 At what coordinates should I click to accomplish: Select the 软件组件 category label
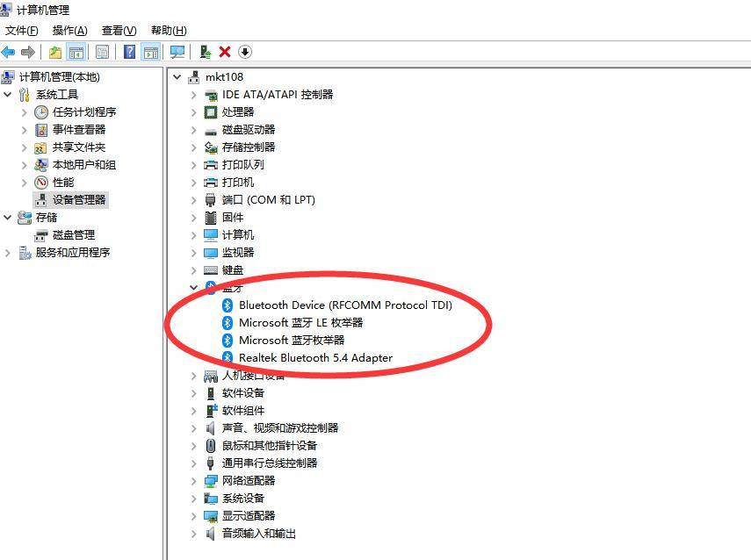pyautogui.click(x=243, y=411)
